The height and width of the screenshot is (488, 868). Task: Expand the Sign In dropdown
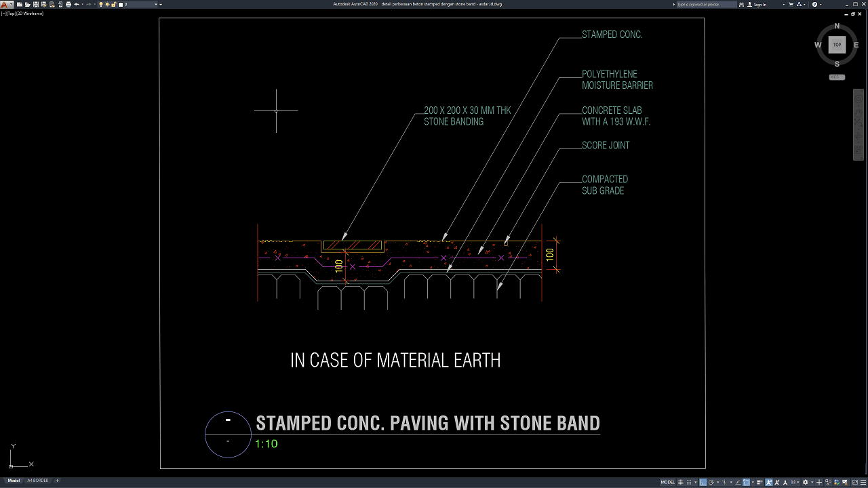[x=783, y=5]
